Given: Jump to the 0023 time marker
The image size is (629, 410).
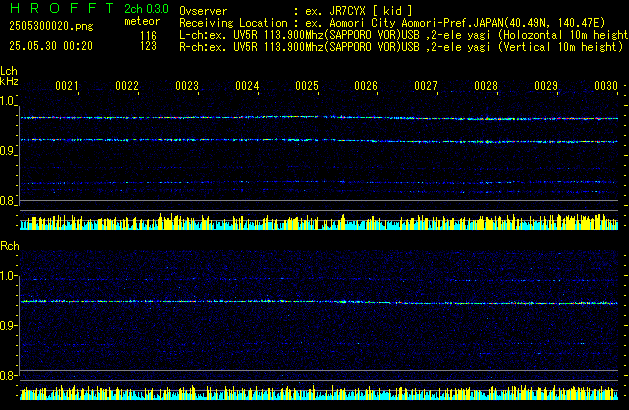Looking at the screenshot, I should (x=187, y=86).
